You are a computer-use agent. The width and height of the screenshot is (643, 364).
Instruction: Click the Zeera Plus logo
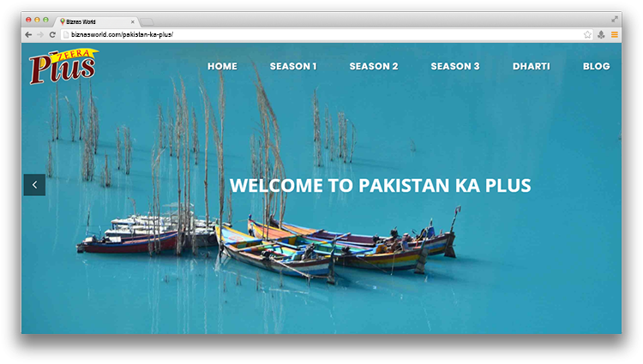[63, 66]
